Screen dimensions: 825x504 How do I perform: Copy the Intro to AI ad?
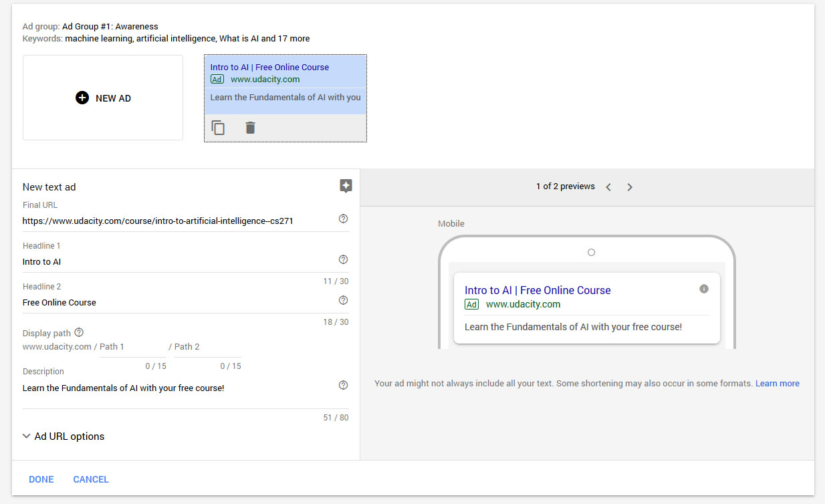click(x=218, y=128)
